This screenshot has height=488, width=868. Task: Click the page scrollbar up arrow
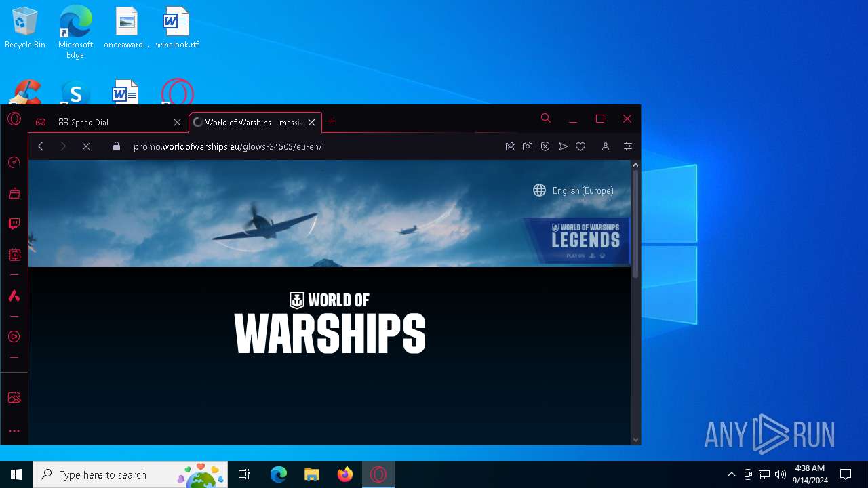(x=635, y=165)
